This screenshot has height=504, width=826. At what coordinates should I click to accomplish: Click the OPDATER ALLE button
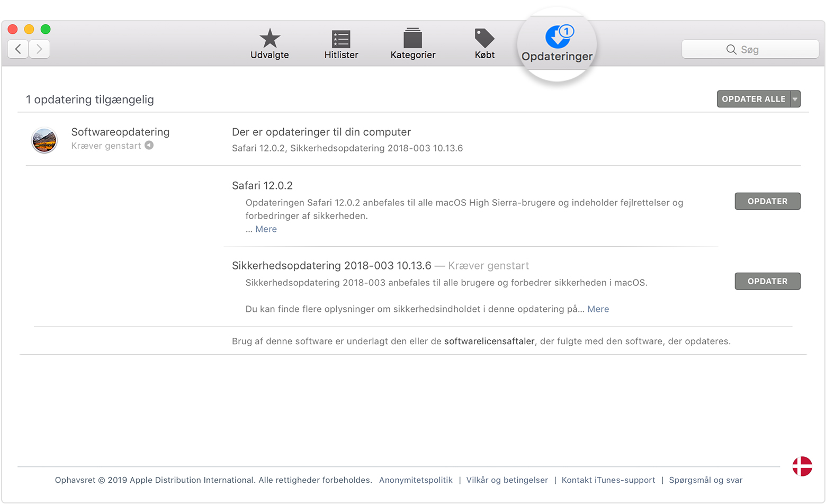(x=753, y=99)
